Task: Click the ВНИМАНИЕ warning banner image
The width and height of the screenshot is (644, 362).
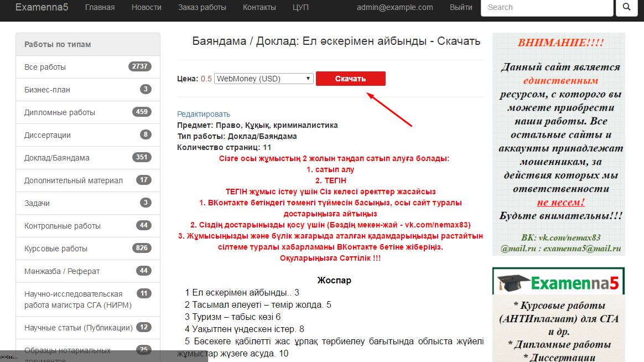Action: [x=558, y=144]
